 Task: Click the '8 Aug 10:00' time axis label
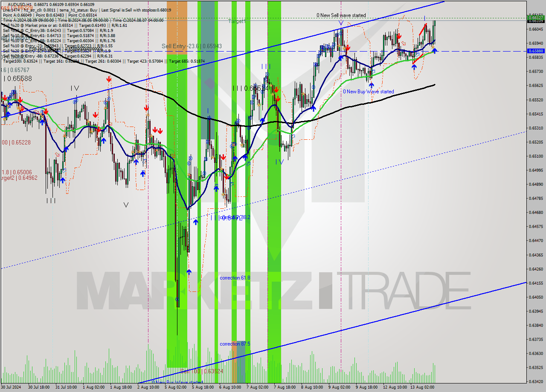[x=312, y=388]
